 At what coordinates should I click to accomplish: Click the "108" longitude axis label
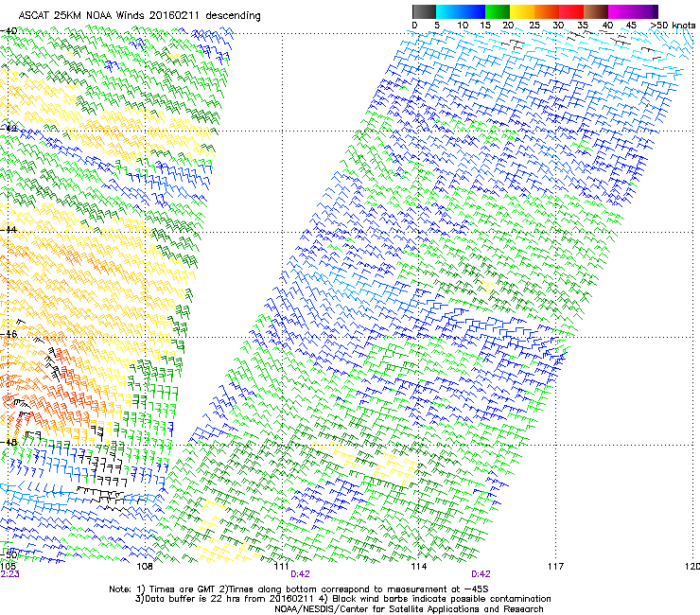click(x=145, y=567)
